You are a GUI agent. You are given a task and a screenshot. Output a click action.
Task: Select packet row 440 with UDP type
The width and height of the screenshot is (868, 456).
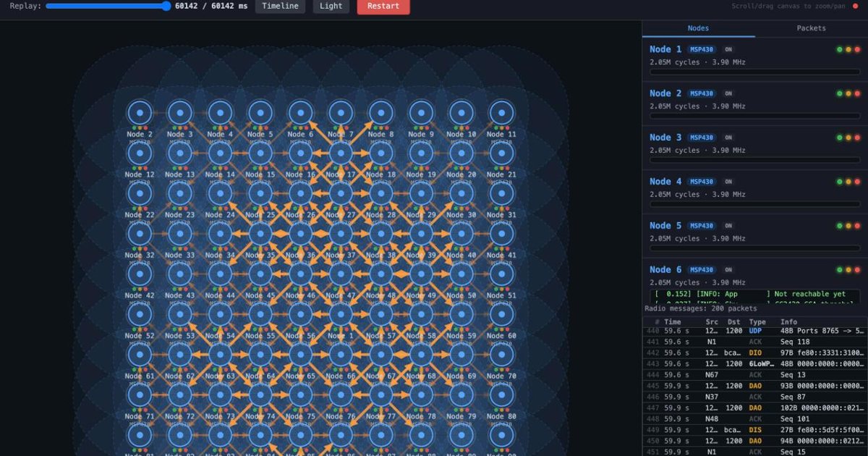(755, 331)
